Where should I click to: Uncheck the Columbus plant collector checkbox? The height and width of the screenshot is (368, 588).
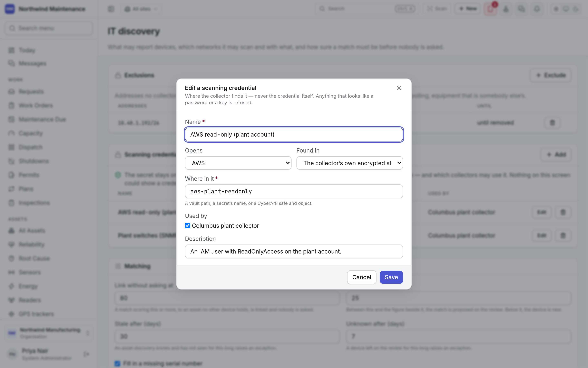click(x=188, y=226)
